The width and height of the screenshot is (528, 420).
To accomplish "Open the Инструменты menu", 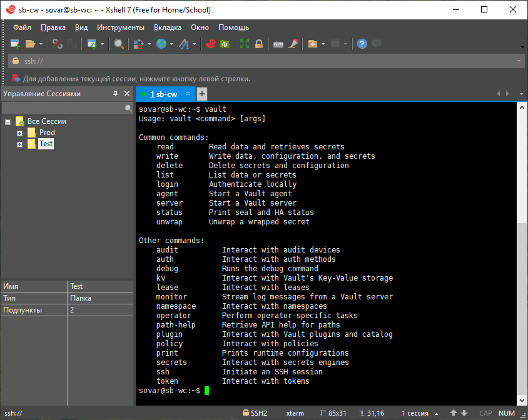I will [121, 27].
